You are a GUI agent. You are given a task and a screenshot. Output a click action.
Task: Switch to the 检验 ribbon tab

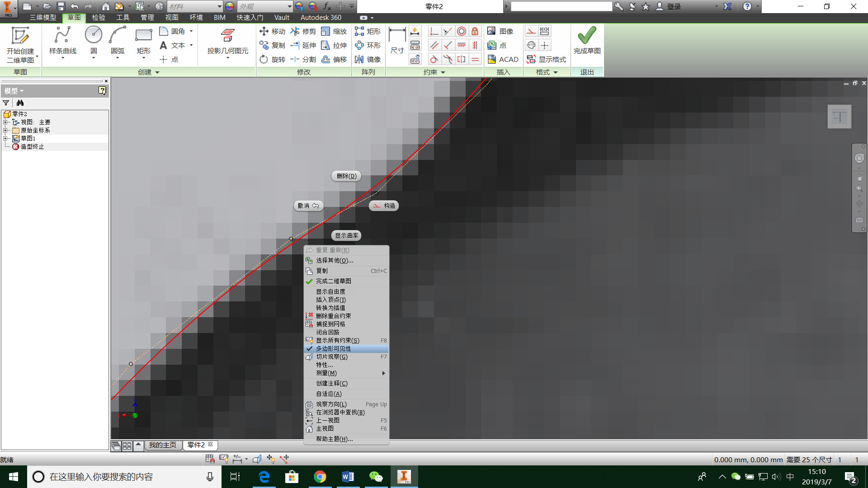(x=99, y=18)
